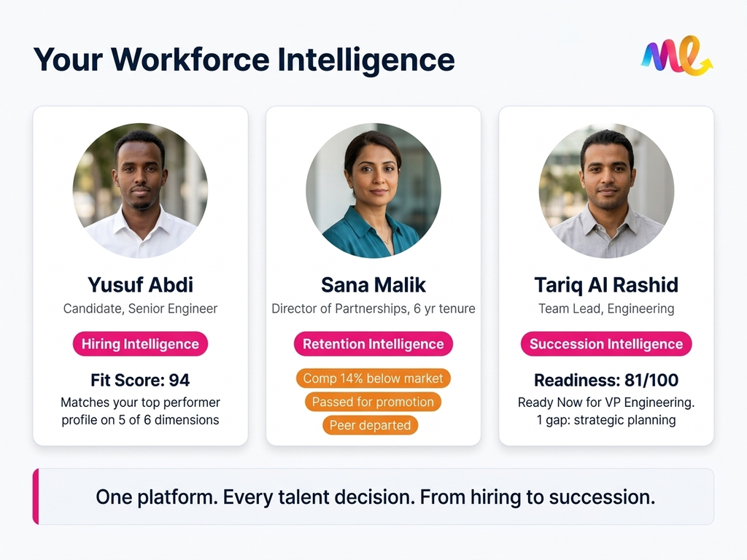
Task: Click the colorful logo in the top-right corner
Action: [x=676, y=56]
